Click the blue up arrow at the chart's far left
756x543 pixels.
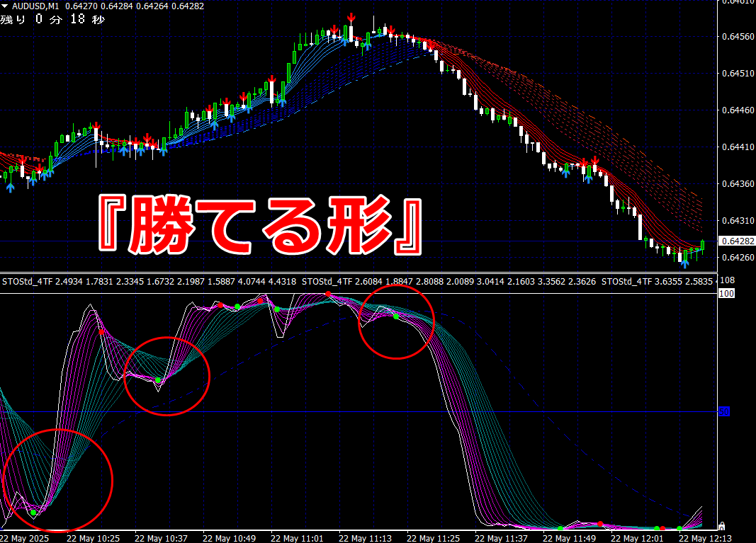click(x=10, y=188)
